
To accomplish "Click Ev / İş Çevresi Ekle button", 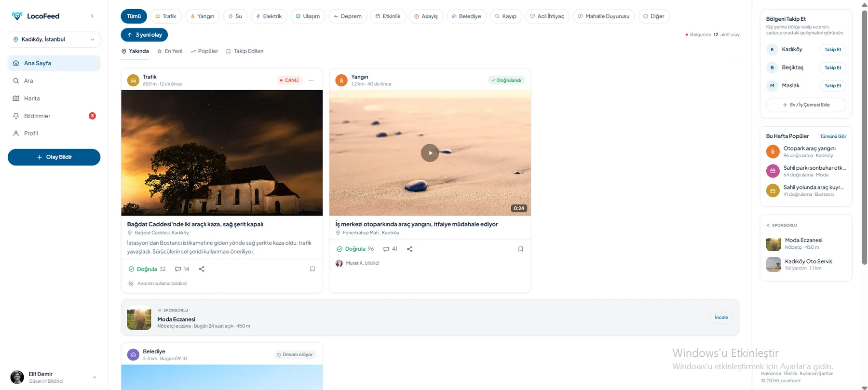I will point(806,105).
